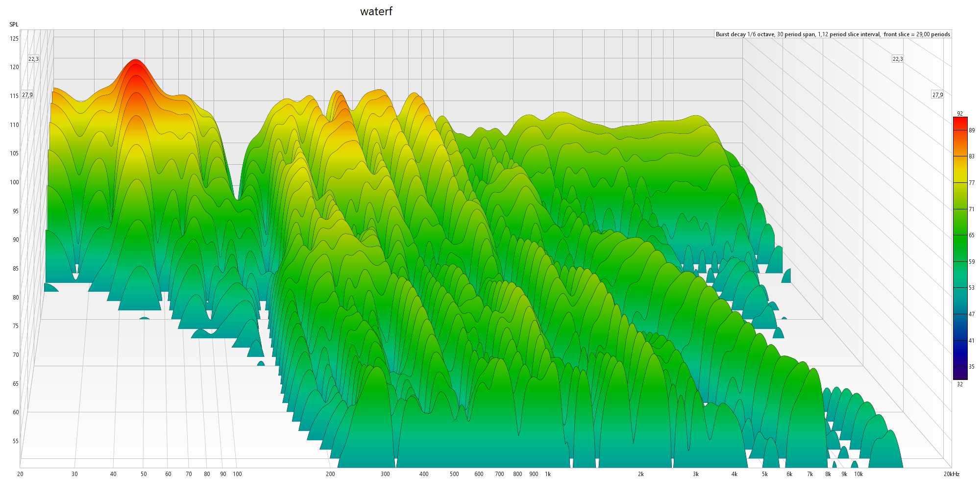Click the 8k frequency axis label
Viewport: 980px width, 480px height.
pyautogui.click(x=828, y=474)
